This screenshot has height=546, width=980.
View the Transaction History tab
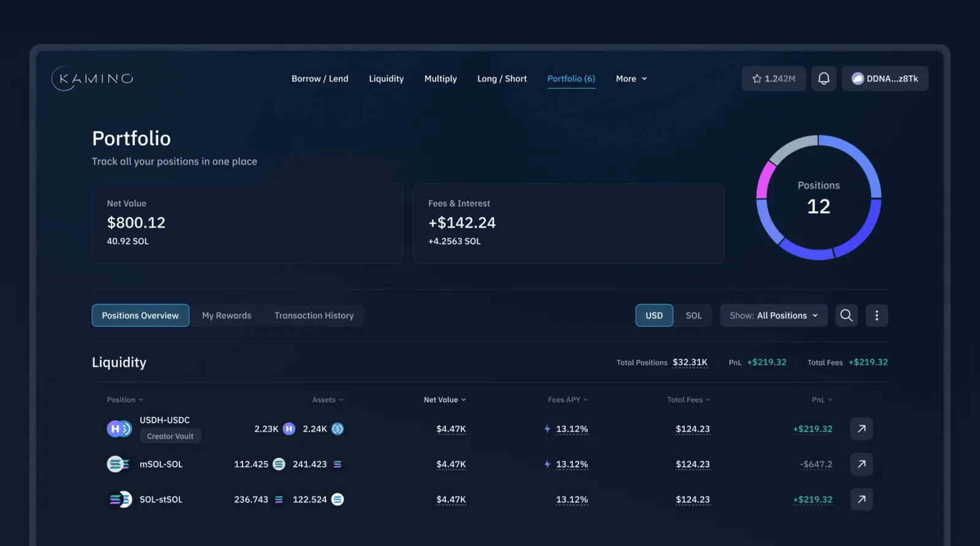[x=314, y=315]
